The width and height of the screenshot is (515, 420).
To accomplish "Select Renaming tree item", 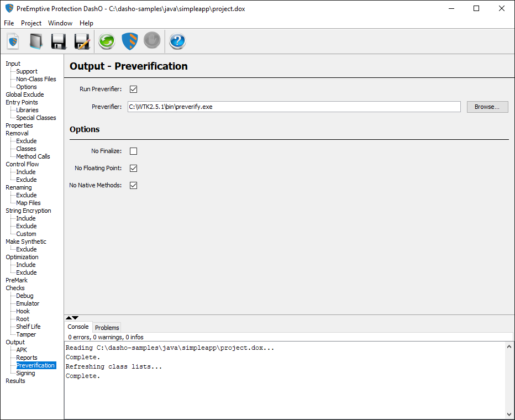I will pyautogui.click(x=19, y=187).
